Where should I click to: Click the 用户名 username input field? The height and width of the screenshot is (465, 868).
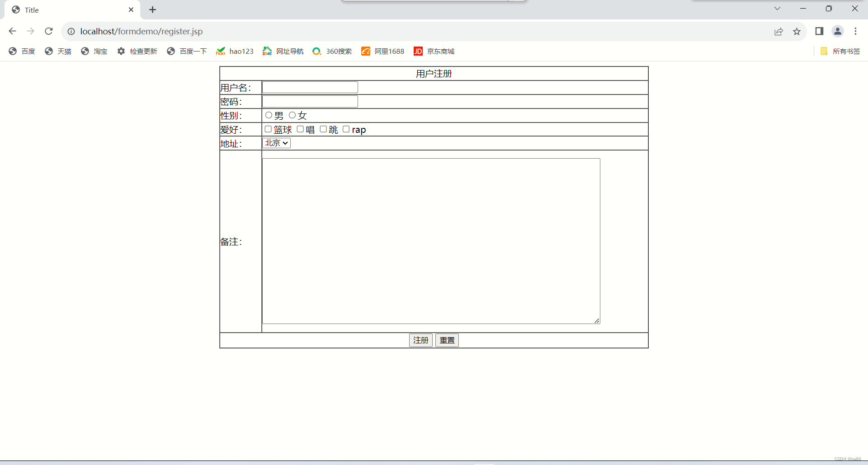coord(310,87)
